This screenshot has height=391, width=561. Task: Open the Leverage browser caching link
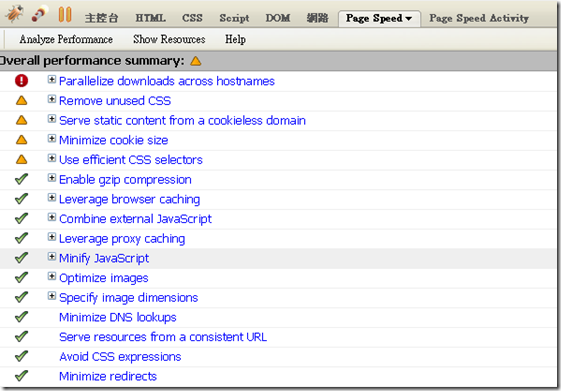130,200
